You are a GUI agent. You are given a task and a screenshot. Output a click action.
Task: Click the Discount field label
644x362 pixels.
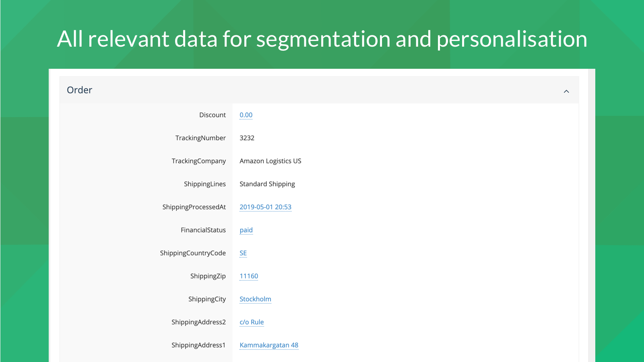212,115
